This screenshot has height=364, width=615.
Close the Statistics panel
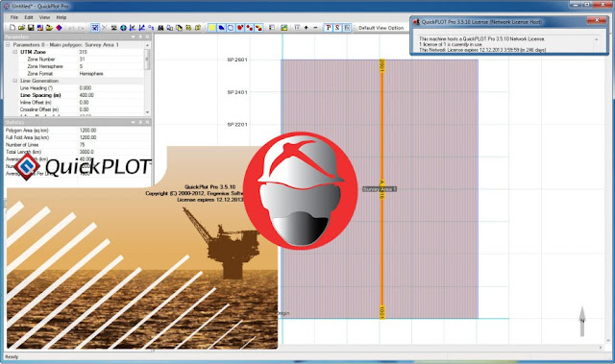(x=147, y=123)
